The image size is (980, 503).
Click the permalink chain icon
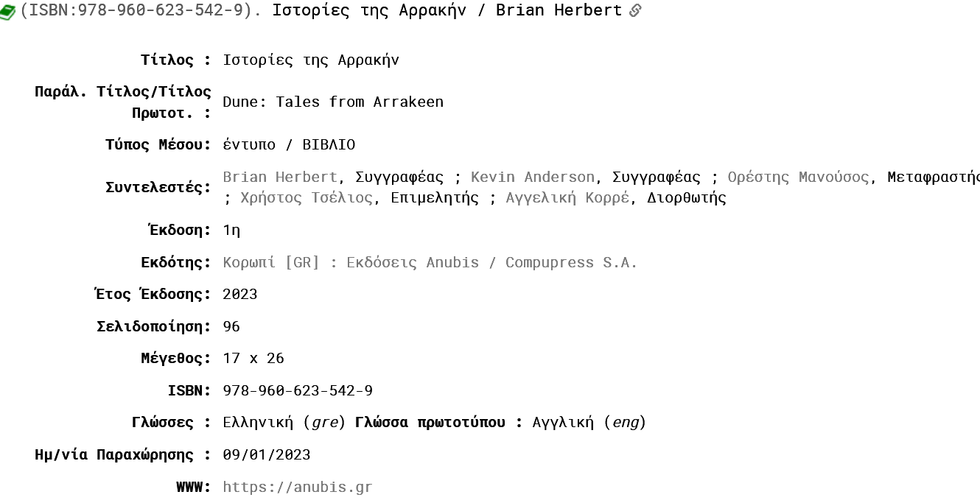click(635, 11)
